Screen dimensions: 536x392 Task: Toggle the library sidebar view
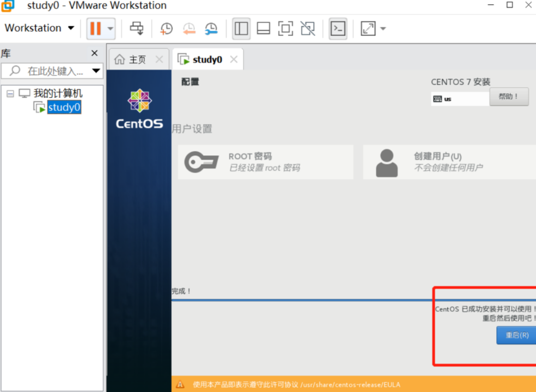(x=241, y=28)
